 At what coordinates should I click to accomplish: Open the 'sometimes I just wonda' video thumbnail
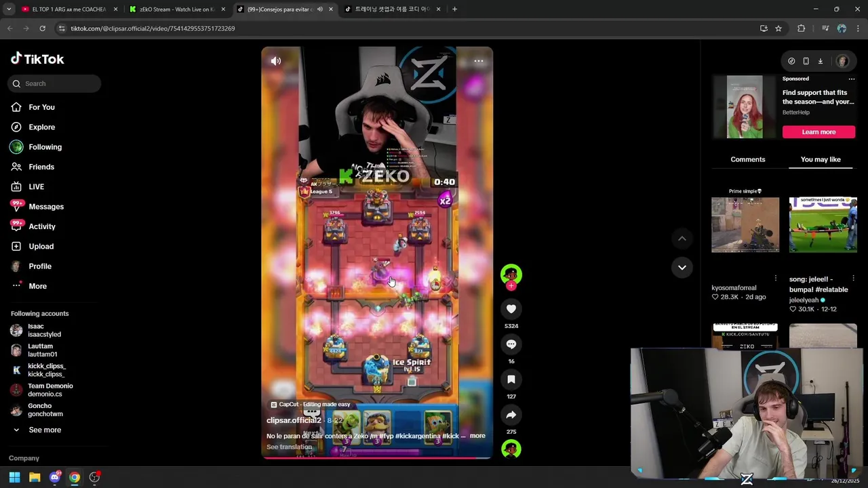(x=823, y=225)
